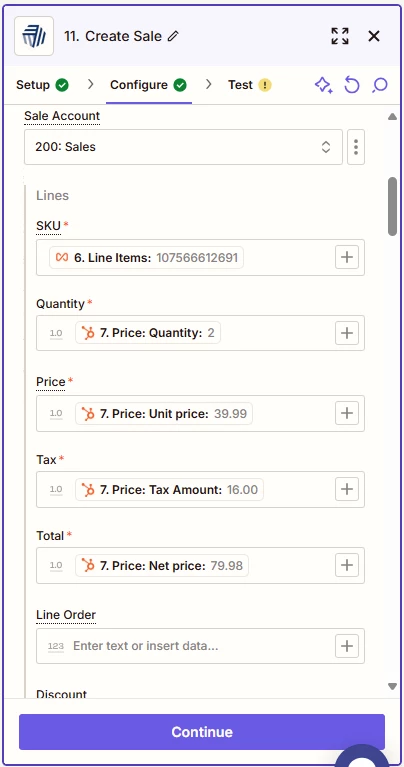Expand the step editor to full screen

click(x=339, y=36)
